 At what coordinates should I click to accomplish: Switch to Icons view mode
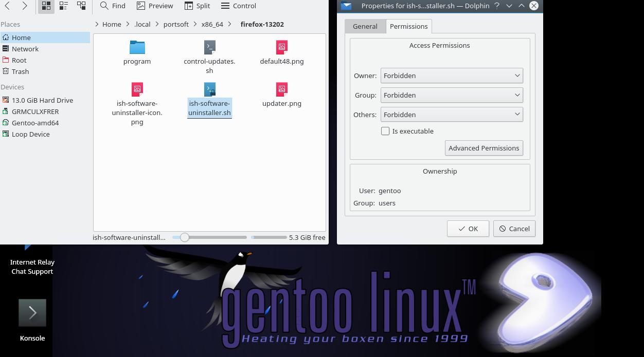[x=46, y=6]
